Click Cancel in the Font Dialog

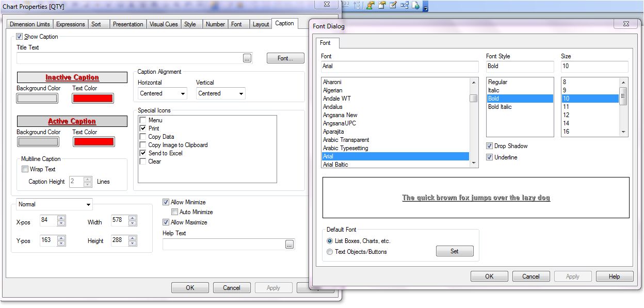531,277
